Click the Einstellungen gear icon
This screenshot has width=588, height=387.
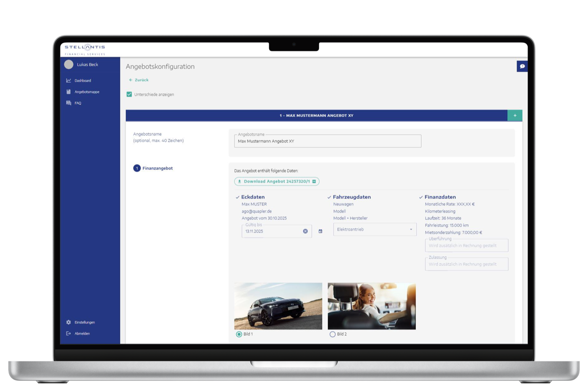coord(68,322)
